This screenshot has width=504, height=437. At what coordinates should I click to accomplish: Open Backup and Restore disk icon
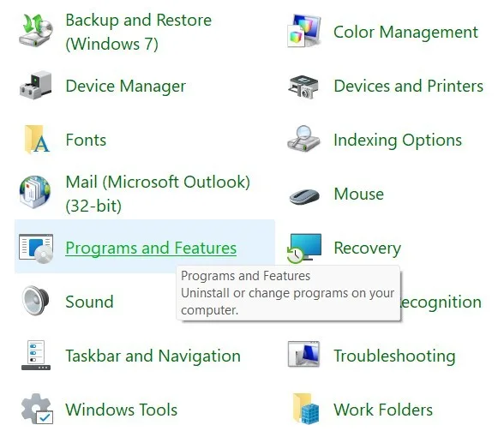pyautogui.click(x=36, y=32)
